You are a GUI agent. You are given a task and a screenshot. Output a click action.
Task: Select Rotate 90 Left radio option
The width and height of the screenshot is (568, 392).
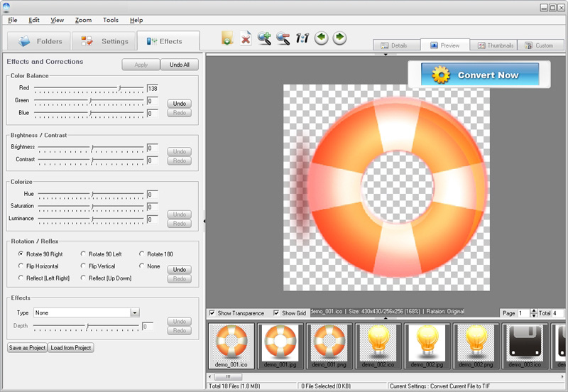click(83, 254)
